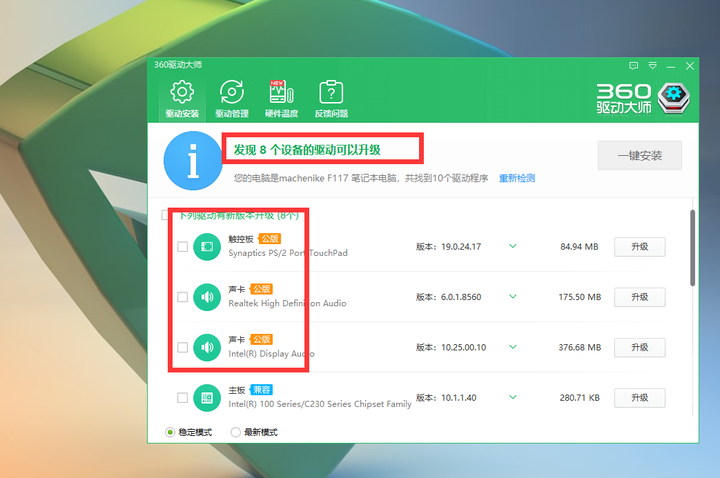Viewport: 720px width, 478px height.
Task: Check the Intel(R) Display Audio checkbox
Action: click(182, 347)
